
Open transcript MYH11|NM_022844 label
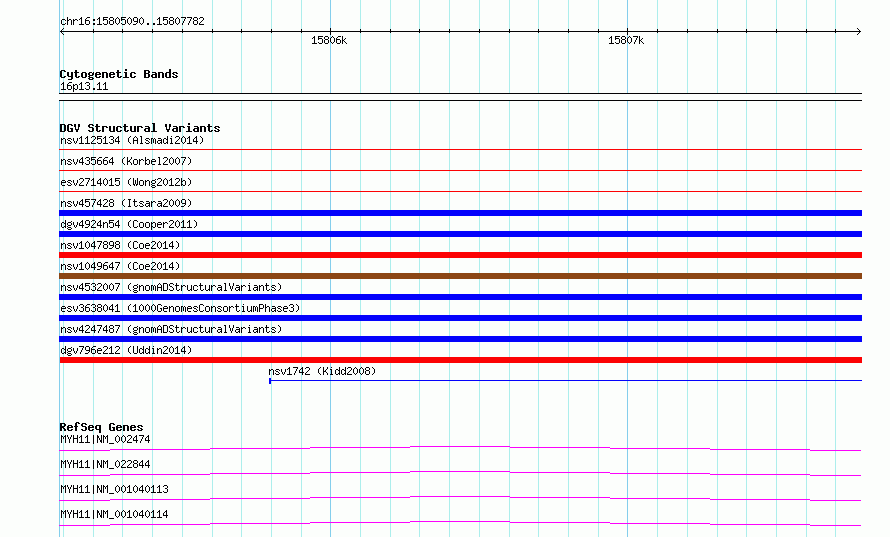point(105,464)
